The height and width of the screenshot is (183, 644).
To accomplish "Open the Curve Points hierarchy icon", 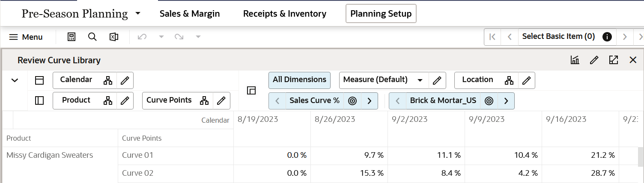I will coord(205,100).
